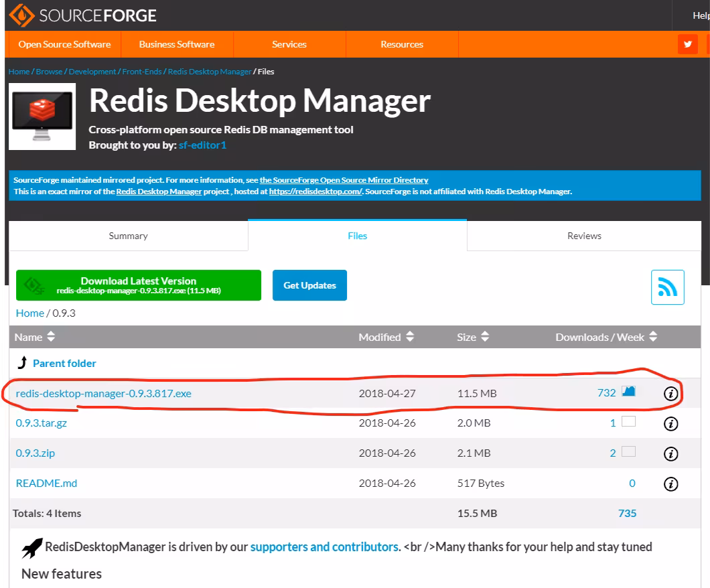Open Development breadcrumb link
710x588 pixels.
tap(92, 72)
